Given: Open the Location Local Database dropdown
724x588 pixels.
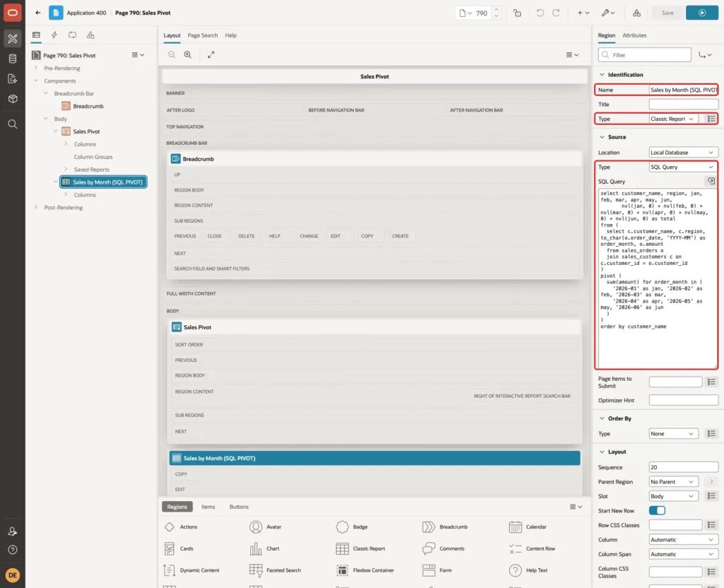Looking at the screenshot, I should 684,153.
